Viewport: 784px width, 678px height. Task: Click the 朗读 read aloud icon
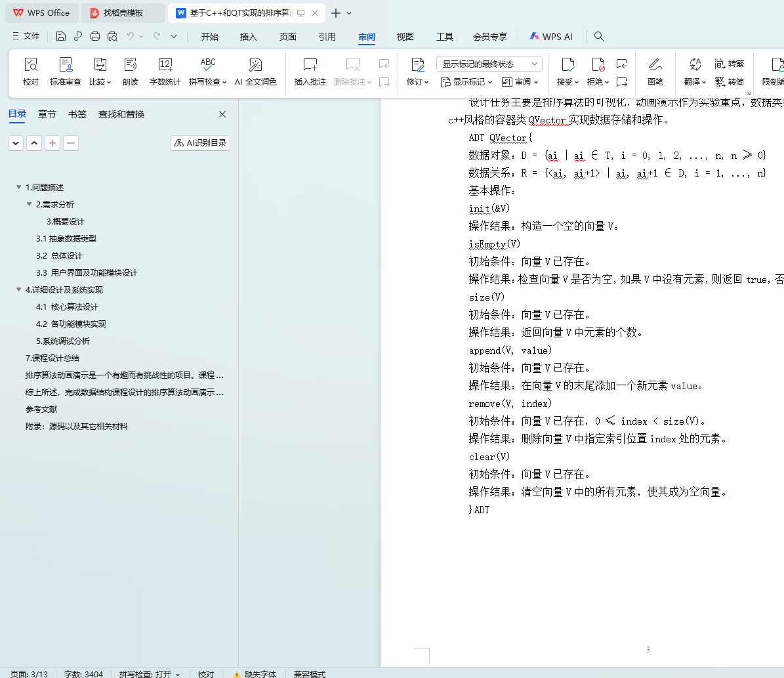[x=131, y=64]
